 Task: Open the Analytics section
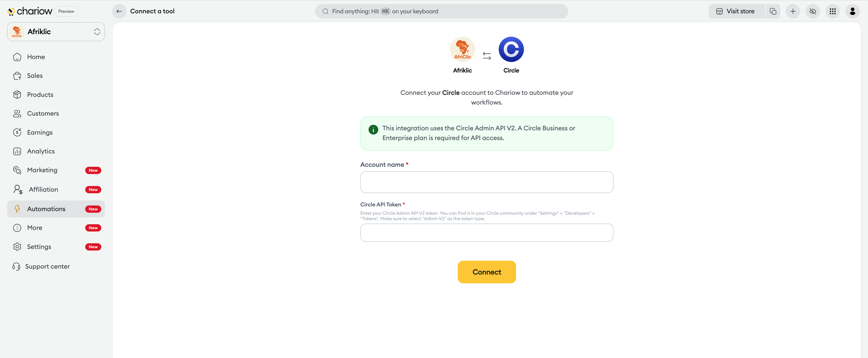[x=40, y=151]
